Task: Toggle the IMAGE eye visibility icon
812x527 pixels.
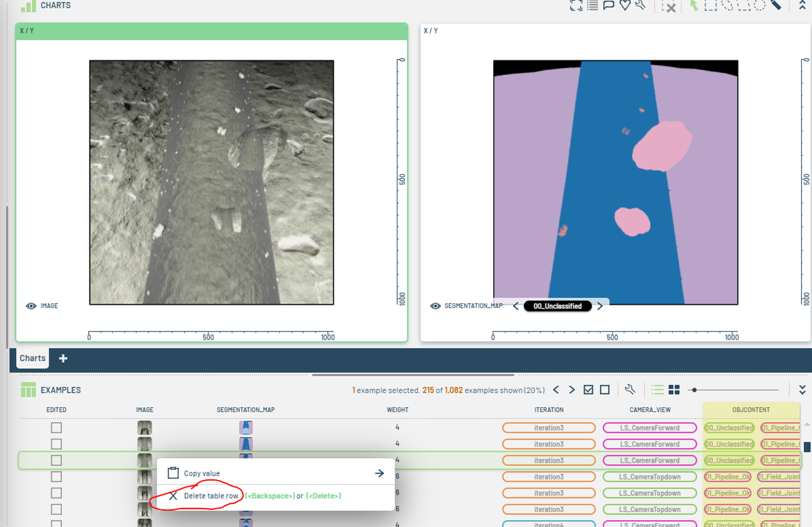Action: (31, 306)
